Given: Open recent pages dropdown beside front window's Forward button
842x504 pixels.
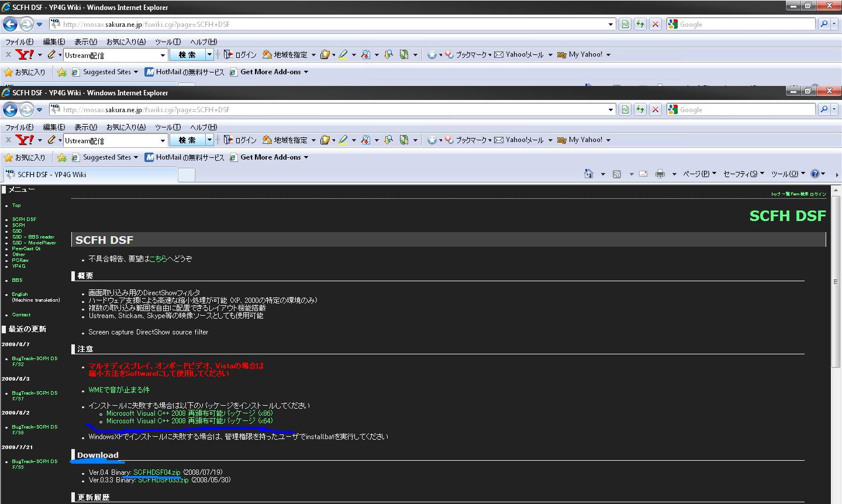Looking at the screenshot, I should [x=39, y=109].
